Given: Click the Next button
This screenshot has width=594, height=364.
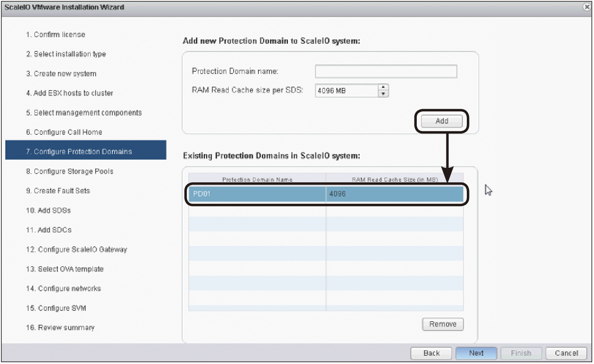Looking at the screenshot, I should point(476,353).
